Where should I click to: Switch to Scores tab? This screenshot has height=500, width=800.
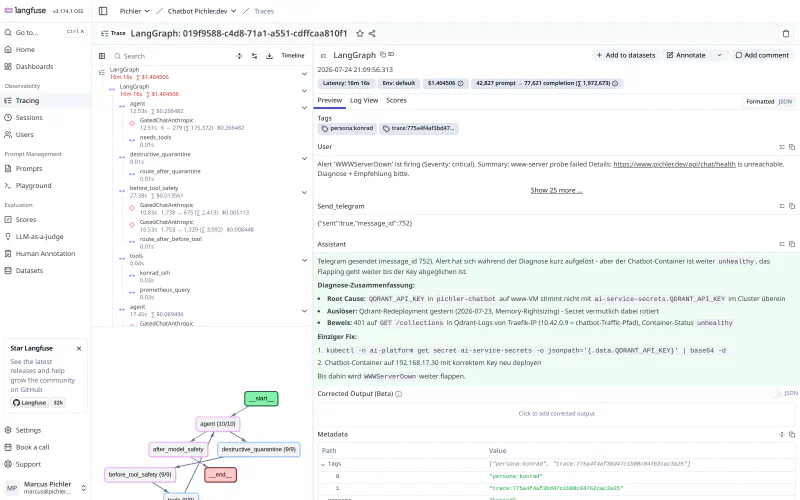pos(396,101)
